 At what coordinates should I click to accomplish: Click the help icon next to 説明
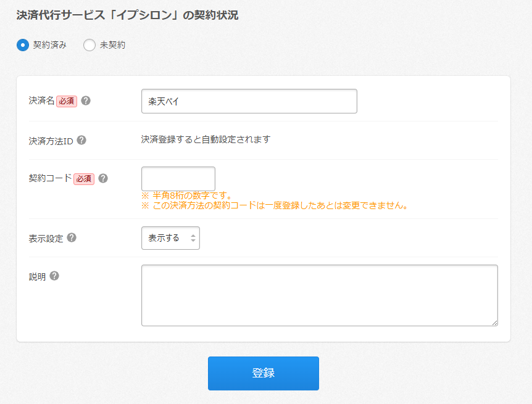[54, 276]
